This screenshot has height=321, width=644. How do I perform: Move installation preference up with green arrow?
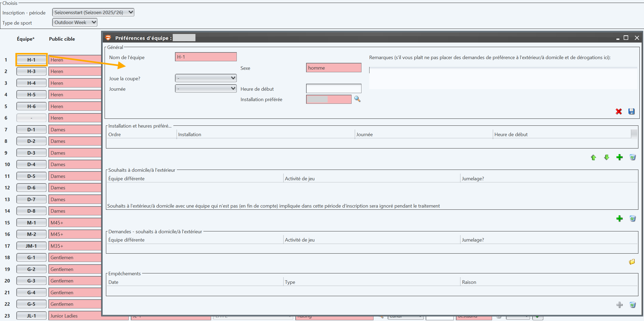(x=593, y=157)
